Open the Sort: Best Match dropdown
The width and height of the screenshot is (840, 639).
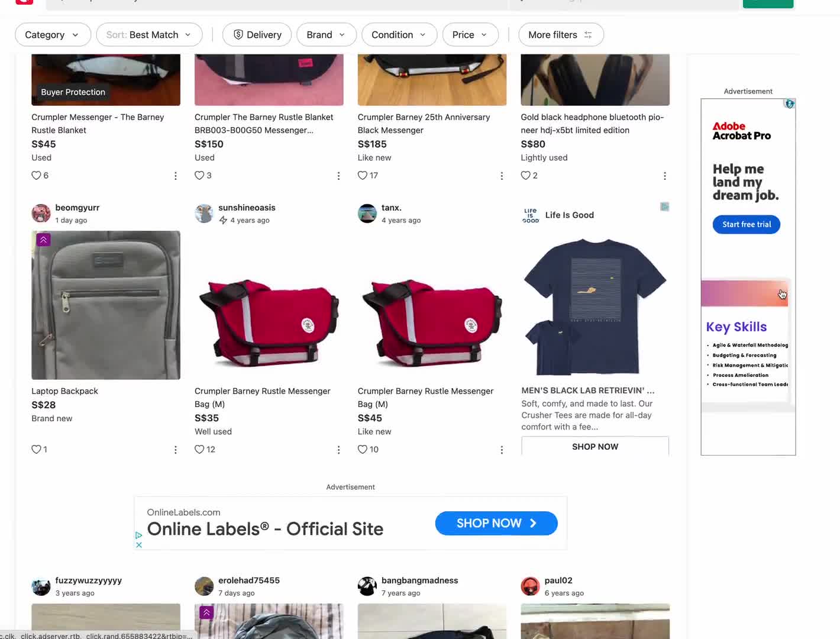click(149, 35)
